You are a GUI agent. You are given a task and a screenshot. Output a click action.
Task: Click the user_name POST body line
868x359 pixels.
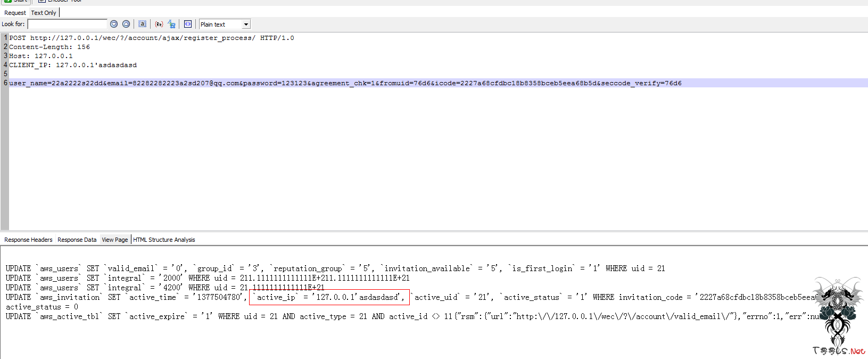pos(345,83)
